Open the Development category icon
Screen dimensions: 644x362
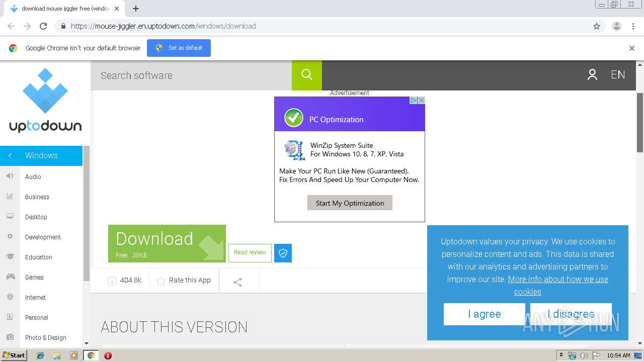[10, 236]
